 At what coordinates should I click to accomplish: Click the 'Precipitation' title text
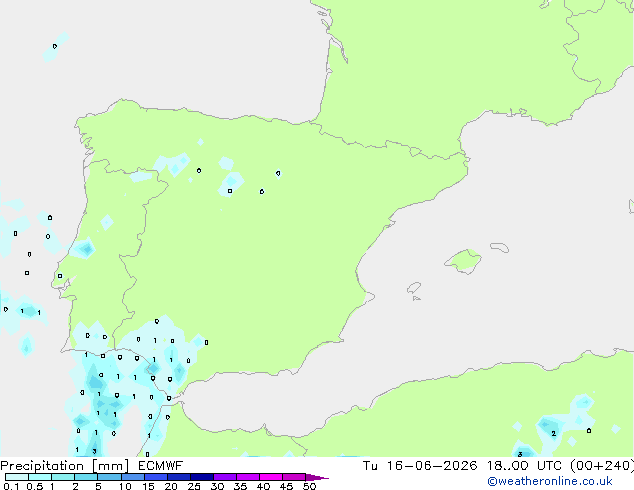point(42,466)
